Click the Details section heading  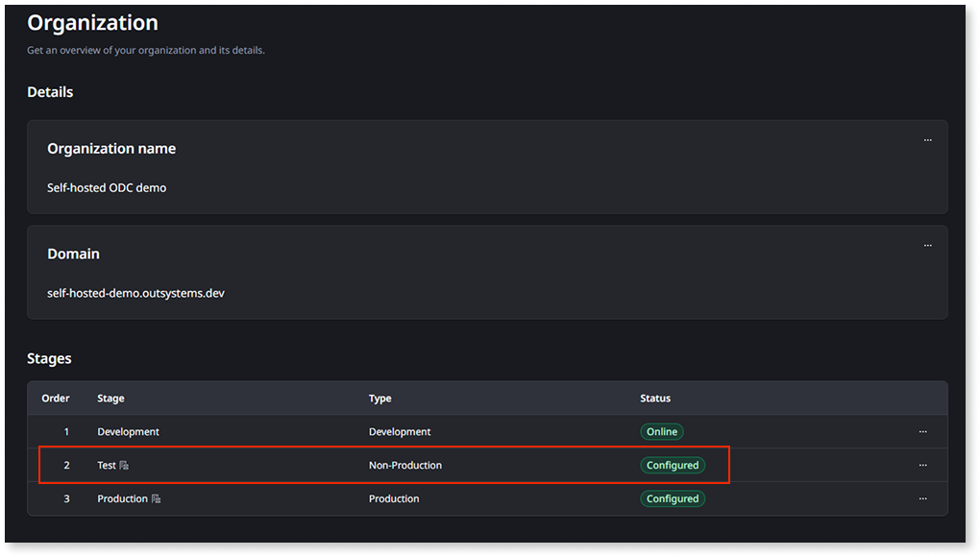pyautogui.click(x=50, y=92)
